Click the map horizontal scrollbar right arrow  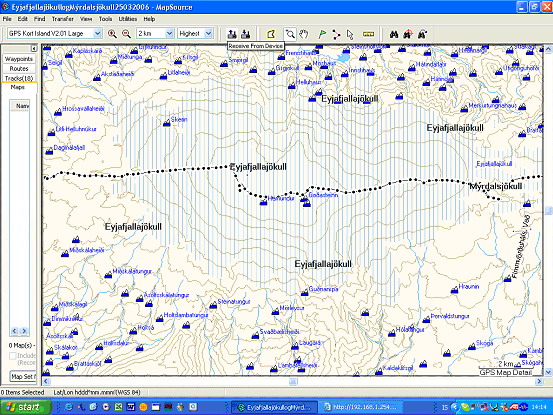coord(539,381)
